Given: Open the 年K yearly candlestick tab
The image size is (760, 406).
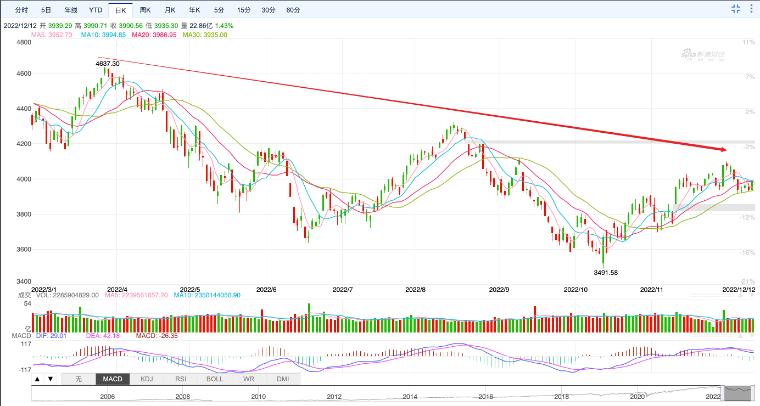Looking at the screenshot, I should (194, 10).
